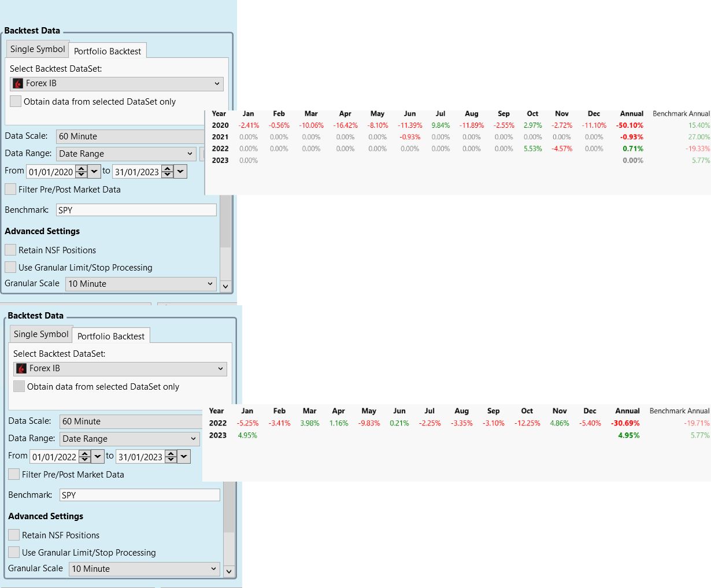Click the 60 Minute Data Scale box in the lower panel
This screenshot has height=588, width=711.
pos(131,421)
